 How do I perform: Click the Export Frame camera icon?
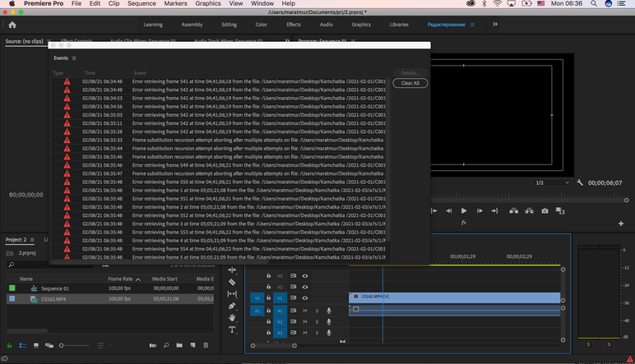(545, 210)
